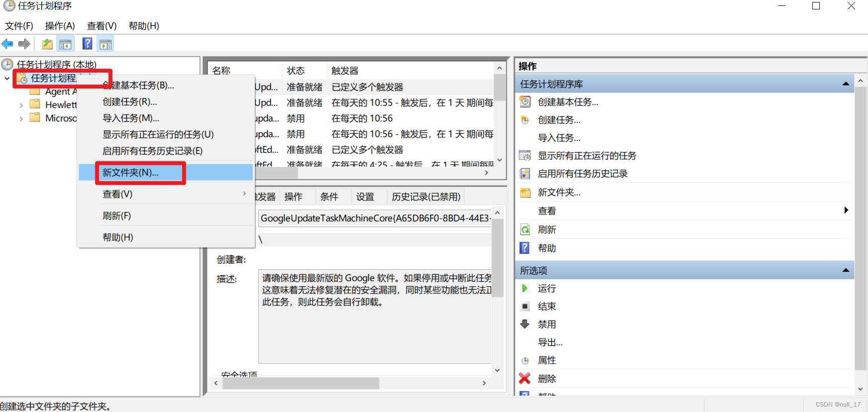Open the 帮助(H) menu in the menu bar
Viewport: 868px width, 412px height.
click(x=144, y=26)
